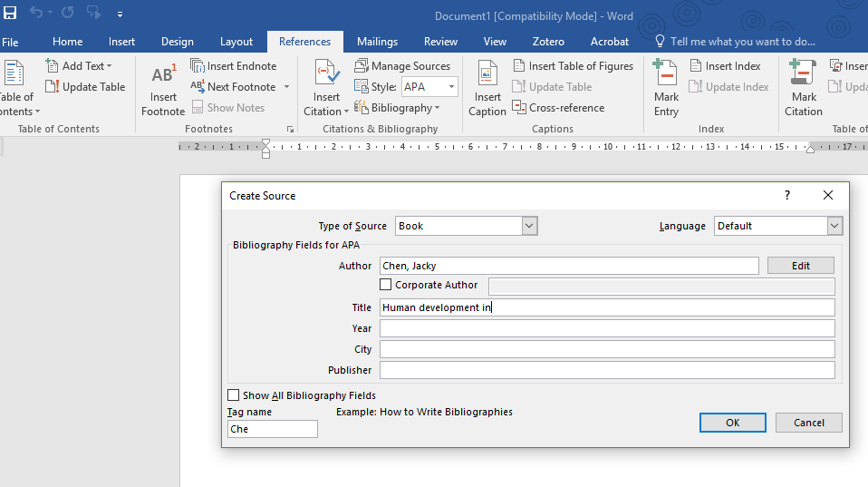868x487 pixels.
Task: Click into the Publisher field
Action: pos(606,370)
